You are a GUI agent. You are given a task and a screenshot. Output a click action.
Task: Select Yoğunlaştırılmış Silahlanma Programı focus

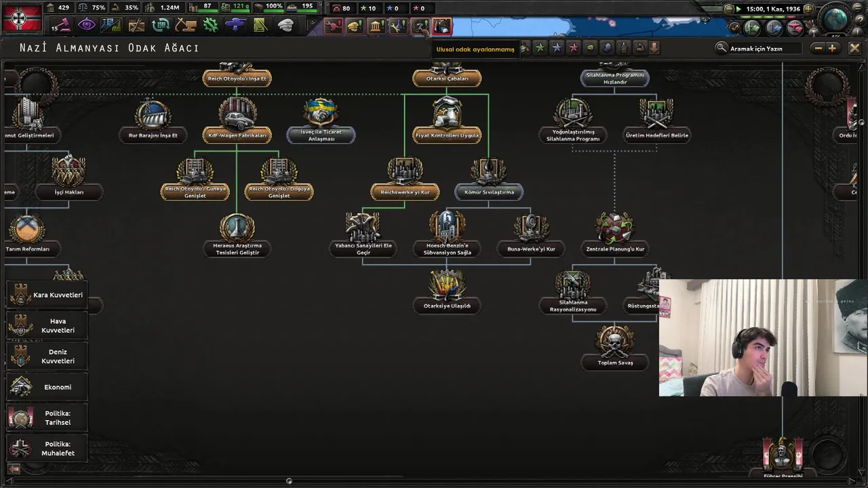[x=573, y=121]
